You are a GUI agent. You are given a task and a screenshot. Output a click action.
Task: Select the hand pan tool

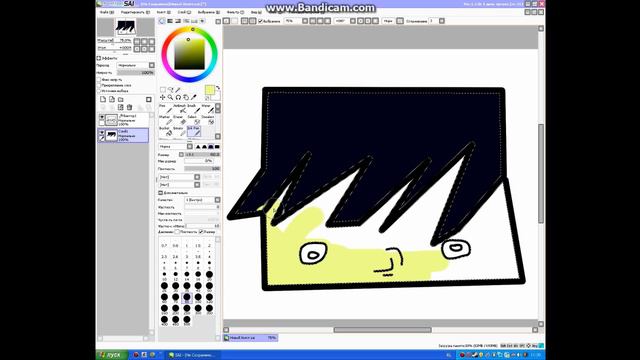click(x=186, y=97)
